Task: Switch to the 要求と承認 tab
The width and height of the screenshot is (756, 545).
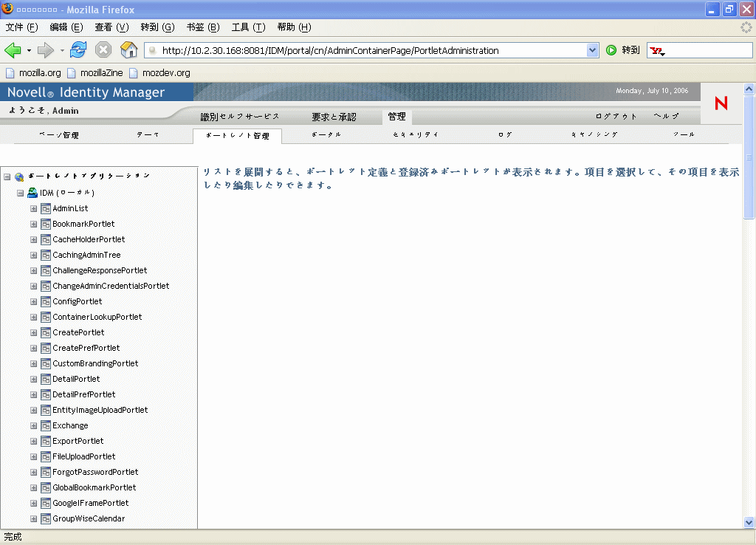Action: click(334, 117)
